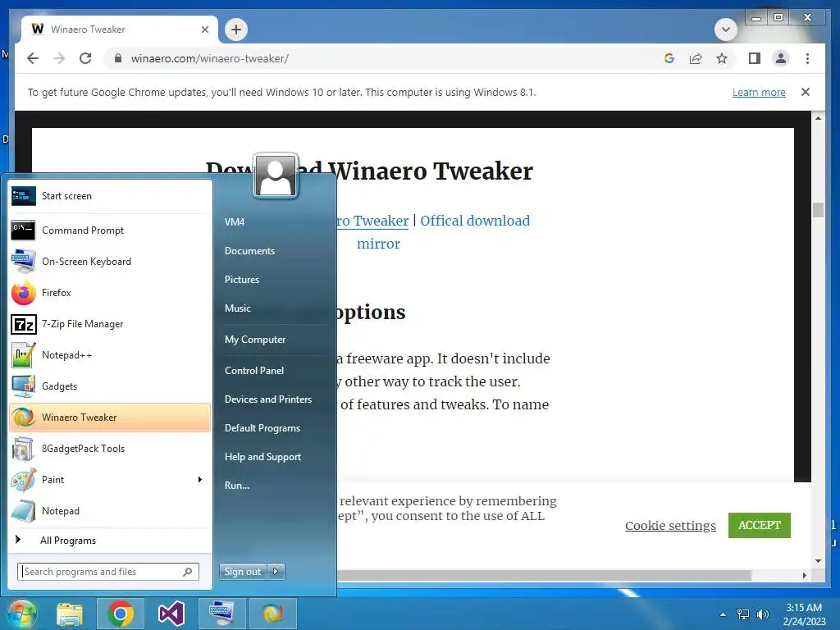
Task: Toggle Chrome side panel
Action: 755,58
